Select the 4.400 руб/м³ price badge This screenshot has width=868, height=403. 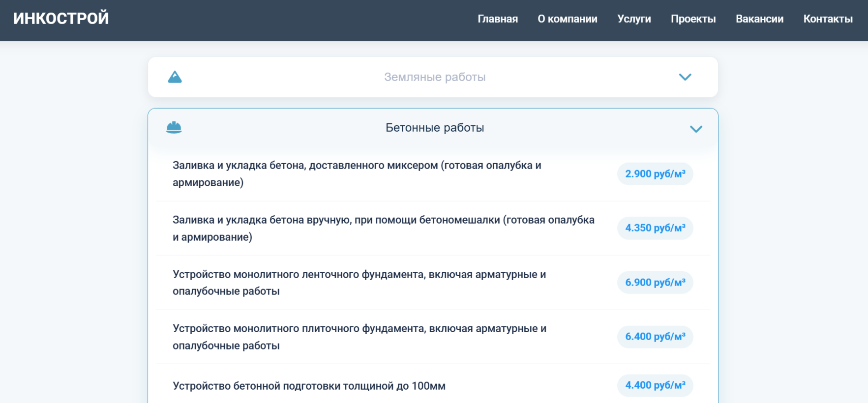point(655,385)
